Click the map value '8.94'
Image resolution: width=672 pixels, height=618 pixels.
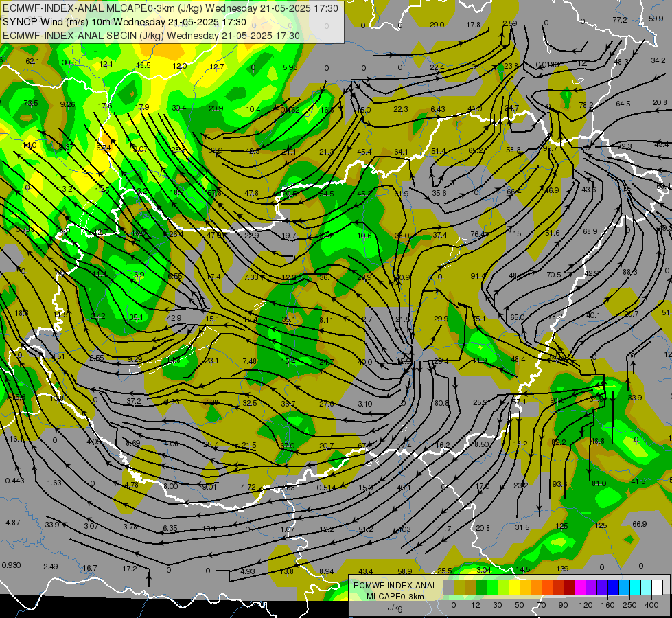(x=327, y=571)
